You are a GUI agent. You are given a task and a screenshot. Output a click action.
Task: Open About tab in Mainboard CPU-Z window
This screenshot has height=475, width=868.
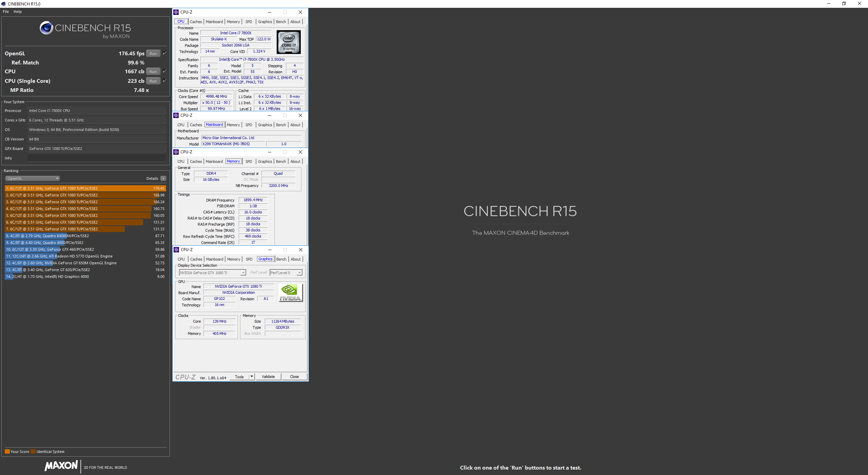click(x=295, y=125)
